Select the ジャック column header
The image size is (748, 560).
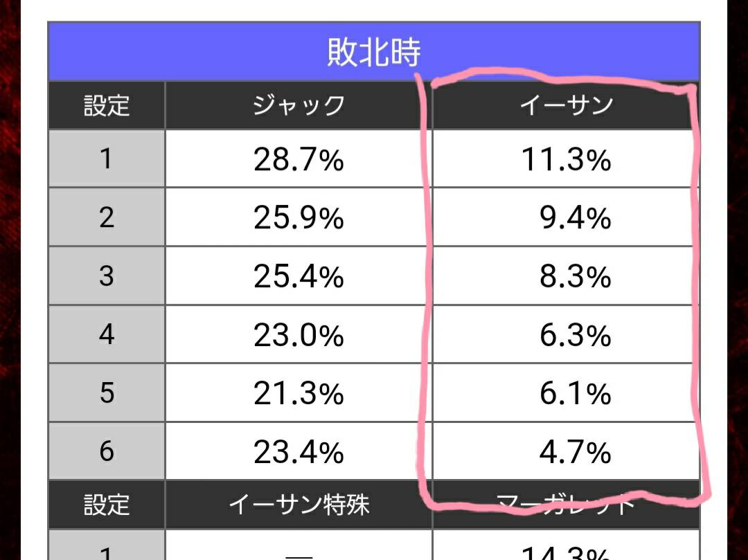pyautogui.click(x=299, y=105)
